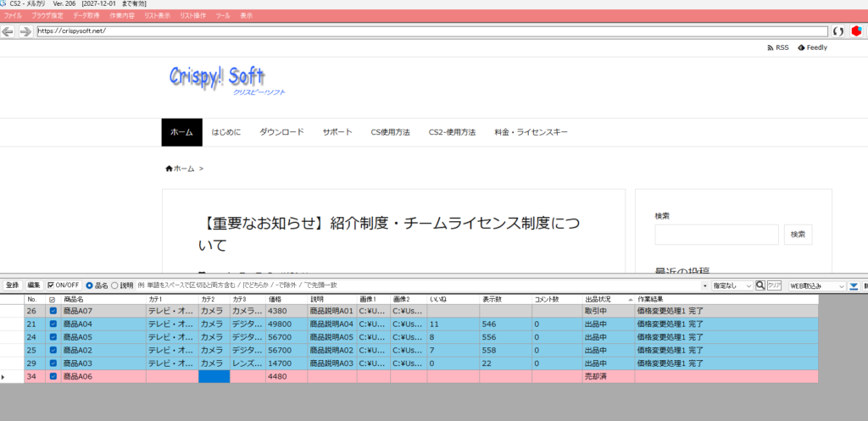The width and height of the screenshot is (868, 421).
Task: Click the keyword filter input field
Action: point(419,285)
